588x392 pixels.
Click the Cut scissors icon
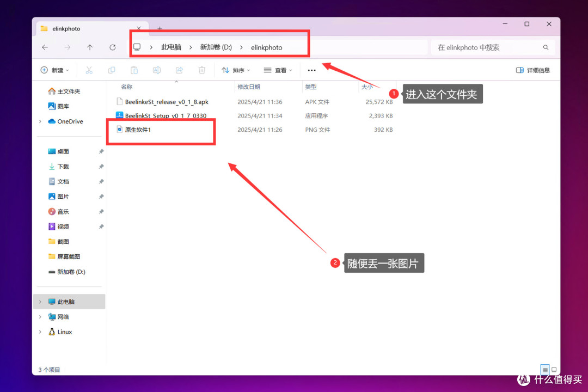pos(89,70)
